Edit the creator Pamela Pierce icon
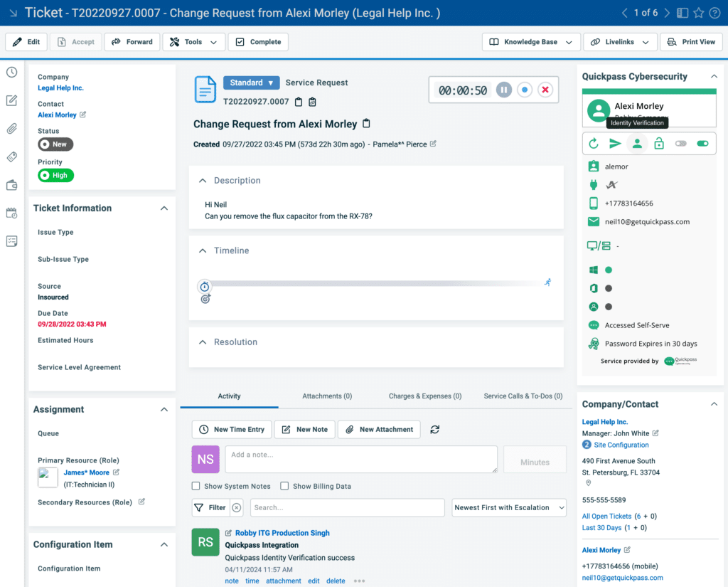Viewport: 728px width, 587px height. coord(433,144)
